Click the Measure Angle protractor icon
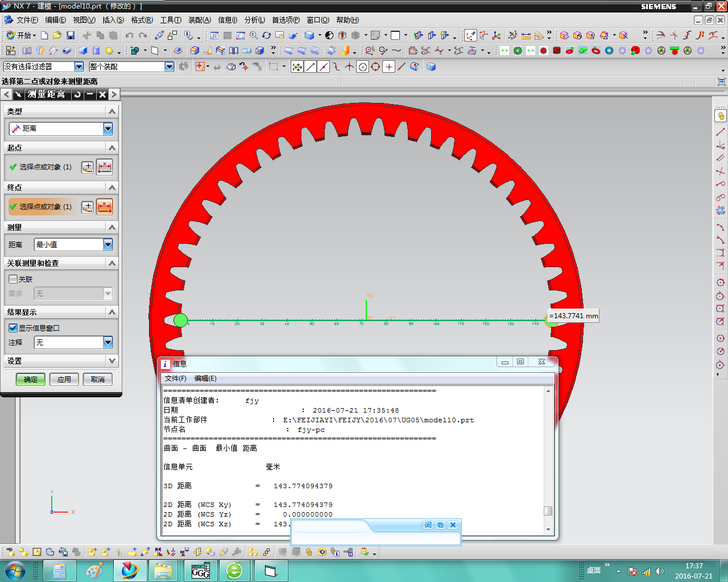The image size is (728, 582). 539,35
